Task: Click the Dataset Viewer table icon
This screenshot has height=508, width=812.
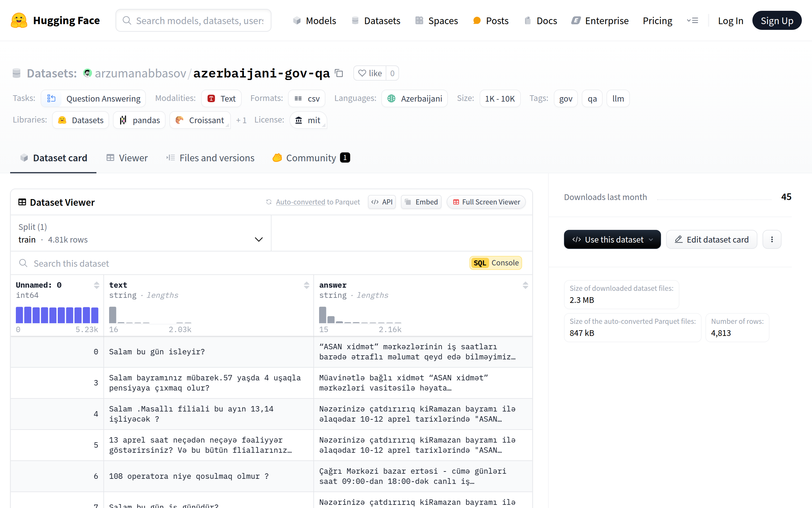Action: tap(22, 202)
